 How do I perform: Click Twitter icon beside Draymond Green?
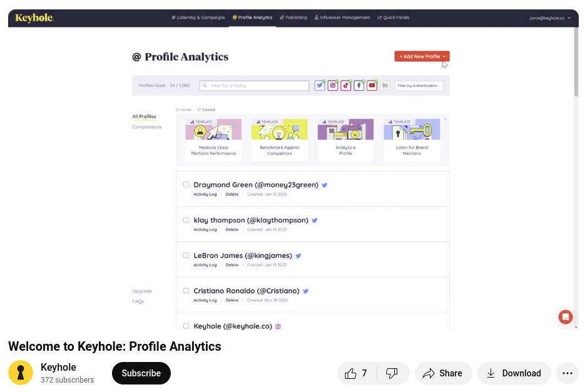click(325, 185)
